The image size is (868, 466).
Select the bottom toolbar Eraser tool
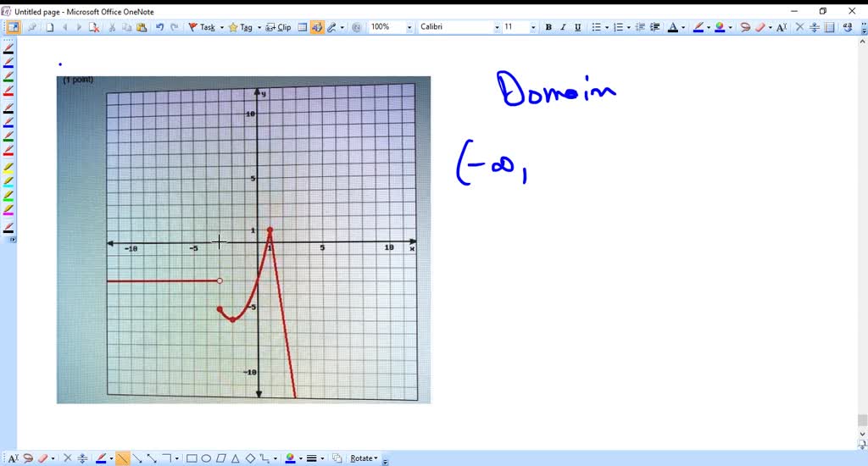click(42, 458)
